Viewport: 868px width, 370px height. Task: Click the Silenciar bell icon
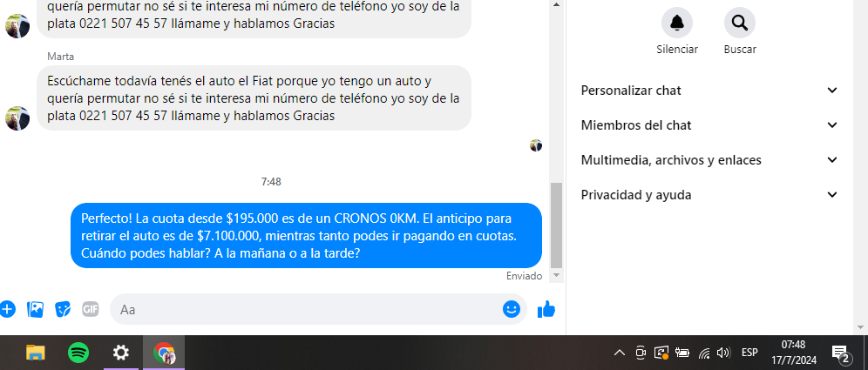pyautogui.click(x=677, y=23)
